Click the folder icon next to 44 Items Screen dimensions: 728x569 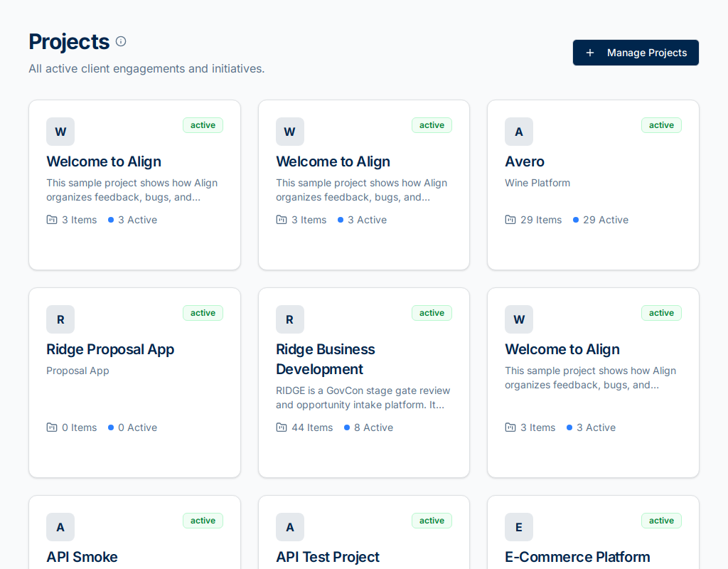click(282, 427)
